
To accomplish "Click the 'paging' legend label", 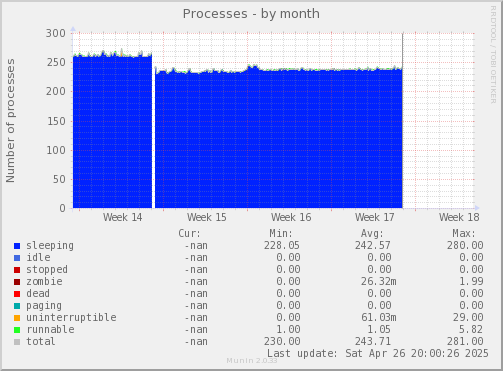I will click(44, 306).
